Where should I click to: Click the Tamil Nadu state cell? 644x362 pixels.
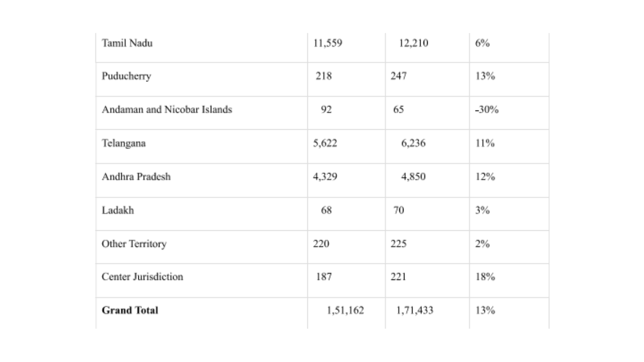(127, 43)
